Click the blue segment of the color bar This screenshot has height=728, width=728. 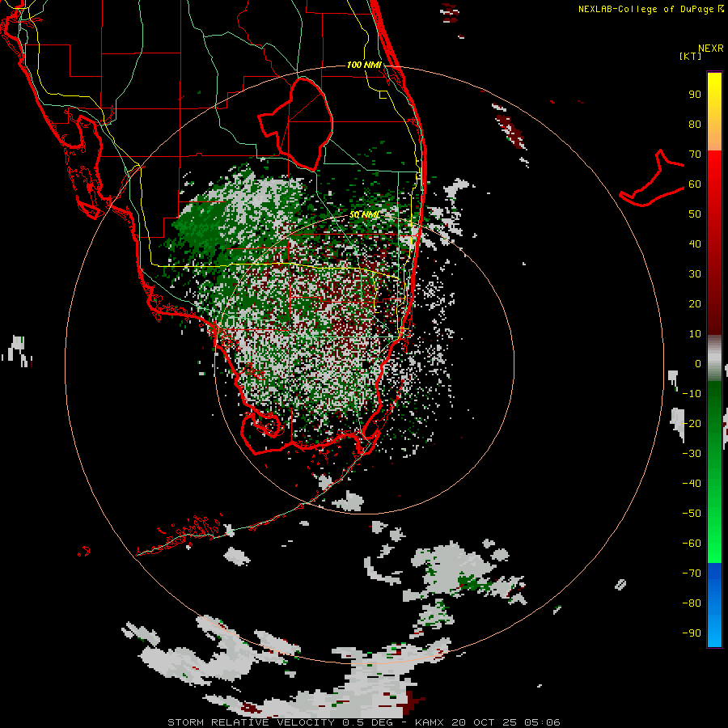point(714,605)
